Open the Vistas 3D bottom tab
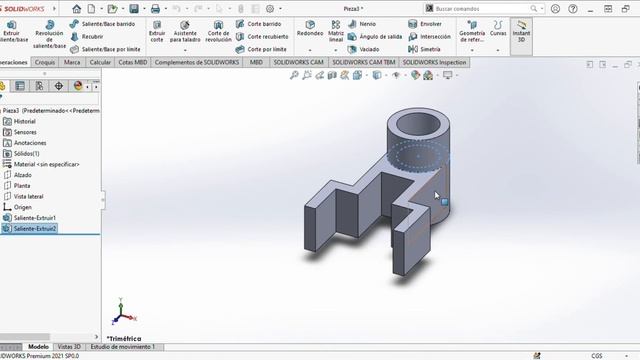 pyautogui.click(x=69, y=347)
